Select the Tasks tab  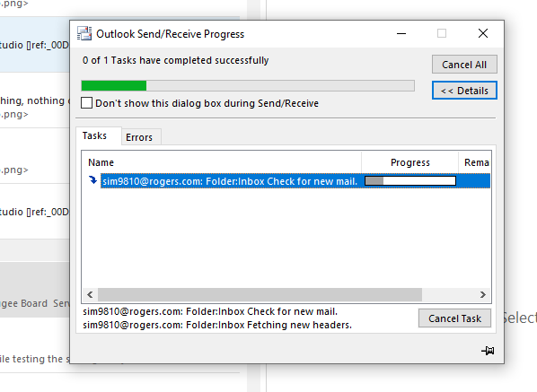pos(94,135)
